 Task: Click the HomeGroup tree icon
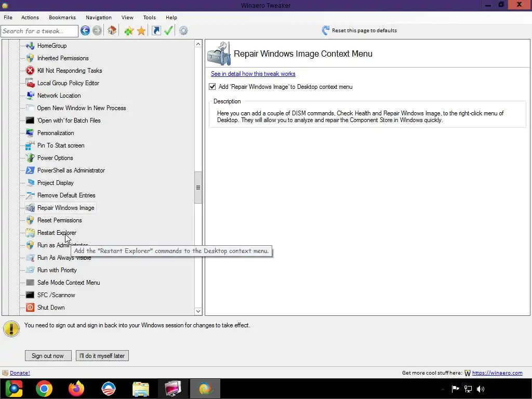tap(30, 46)
